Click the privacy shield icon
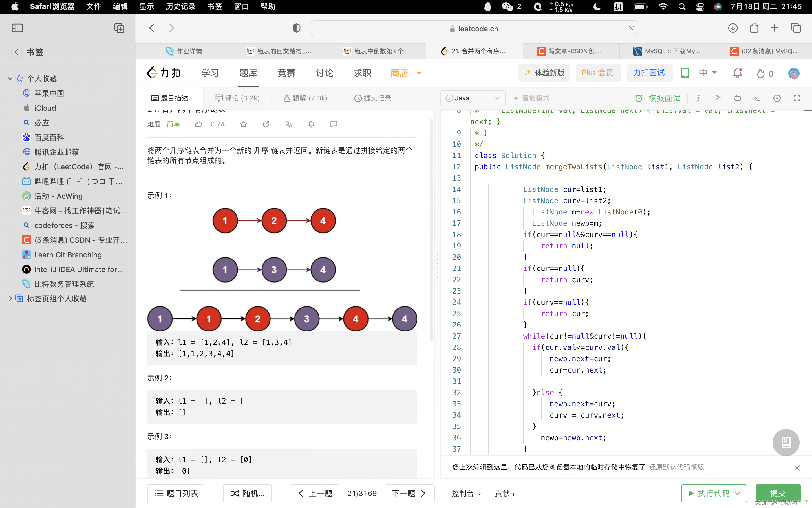This screenshot has width=812, height=508. click(296, 28)
